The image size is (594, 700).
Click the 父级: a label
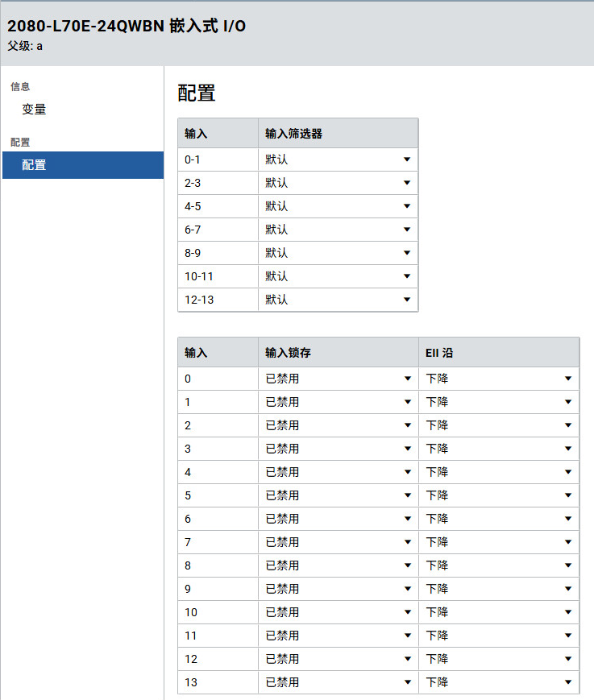coord(25,46)
